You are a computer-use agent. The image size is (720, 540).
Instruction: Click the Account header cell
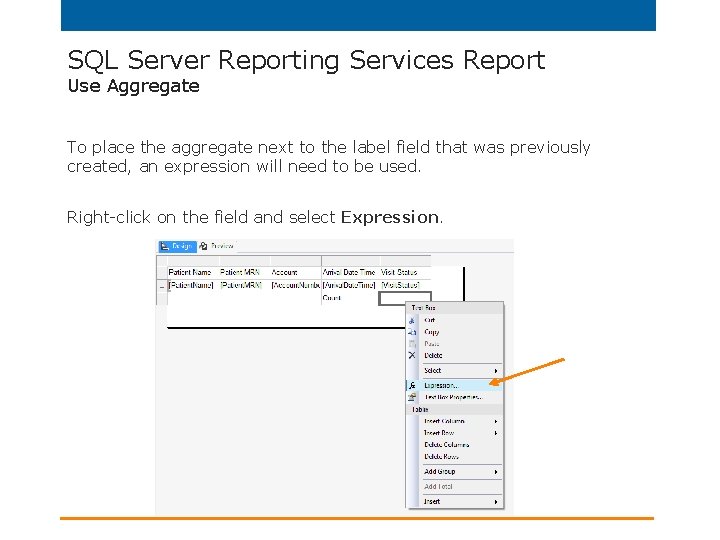point(296,272)
